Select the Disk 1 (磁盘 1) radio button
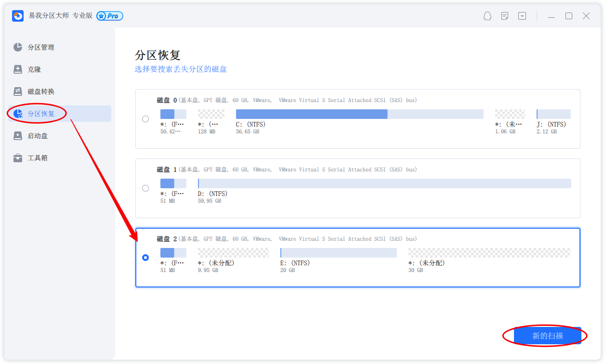 [145, 188]
